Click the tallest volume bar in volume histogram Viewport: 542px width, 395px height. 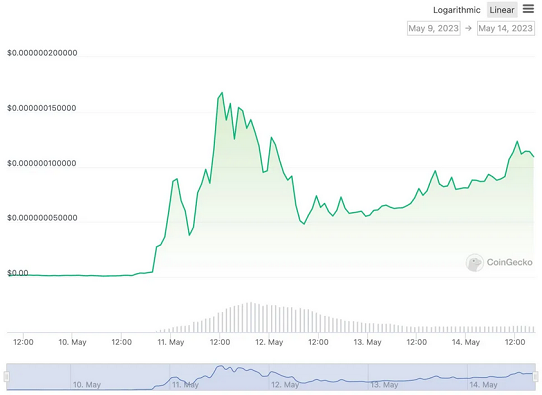pos(250,317)
